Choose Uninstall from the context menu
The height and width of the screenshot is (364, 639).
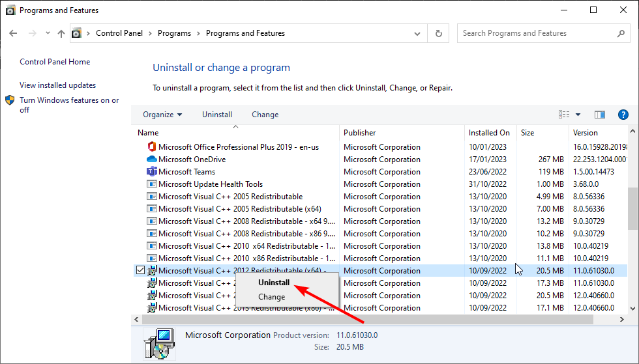(274, 283)
